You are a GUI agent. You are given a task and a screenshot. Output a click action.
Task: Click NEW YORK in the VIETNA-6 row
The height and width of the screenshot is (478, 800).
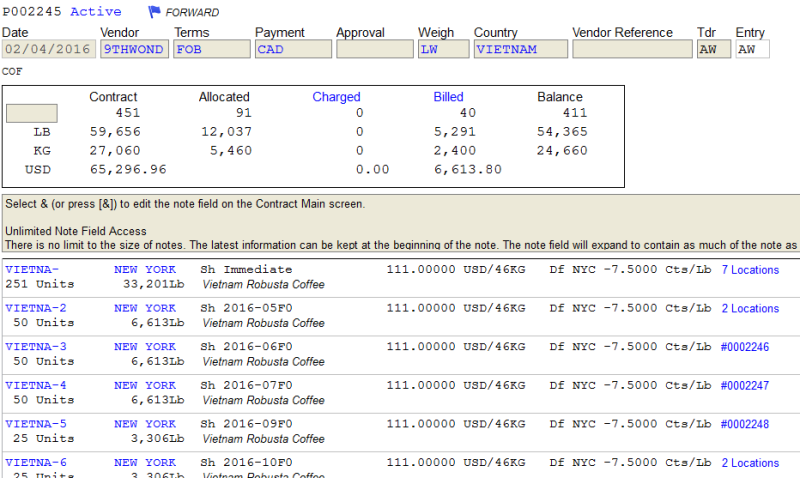tap(145, 462)
